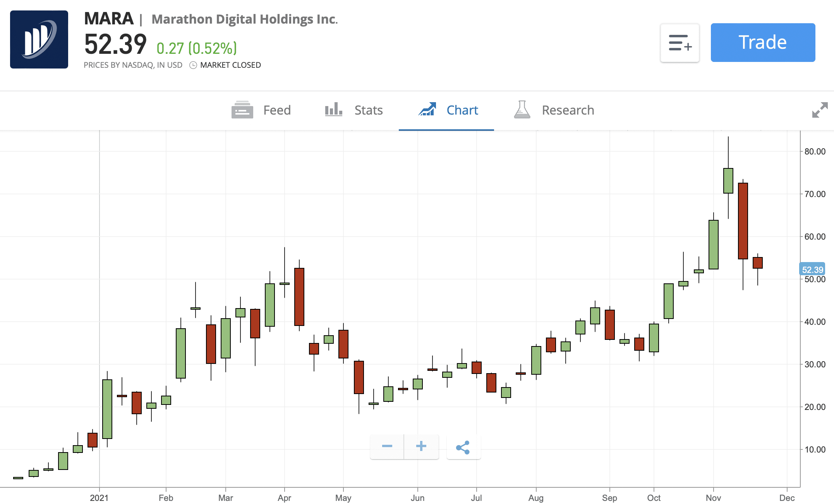The image size is (834, 504).
Task: Click the blue Trade button
Action: coord(763,43)
